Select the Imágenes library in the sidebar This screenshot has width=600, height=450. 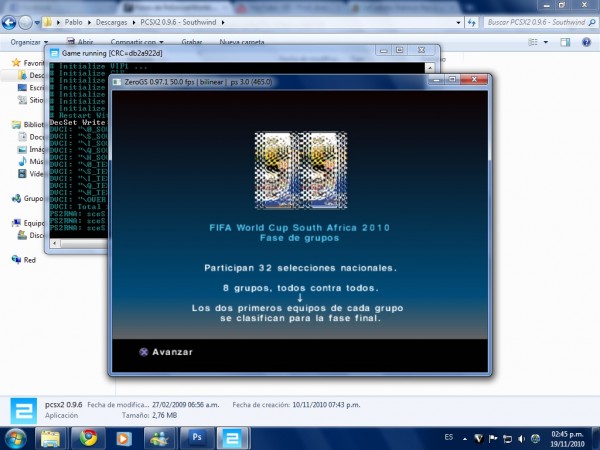coord(31,149)
